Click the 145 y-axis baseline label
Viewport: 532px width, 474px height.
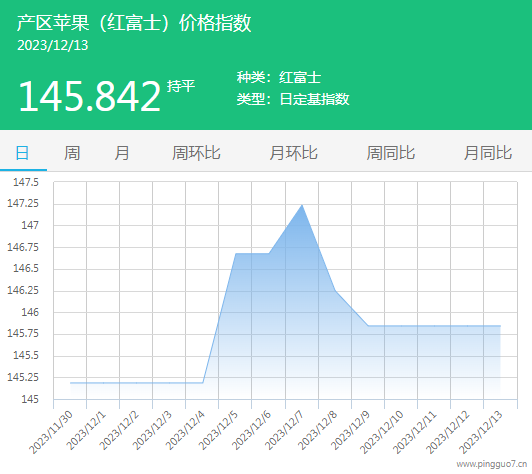(x=30, y=399)
